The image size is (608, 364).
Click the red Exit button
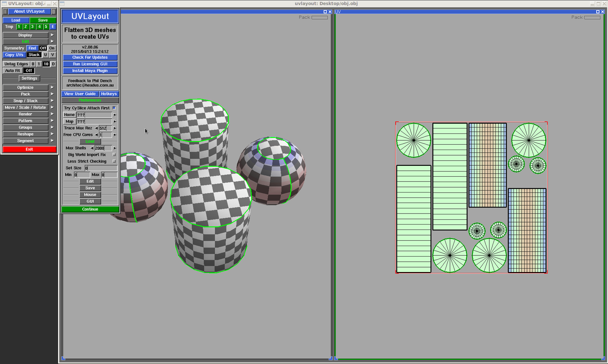[x=29, y=149]
